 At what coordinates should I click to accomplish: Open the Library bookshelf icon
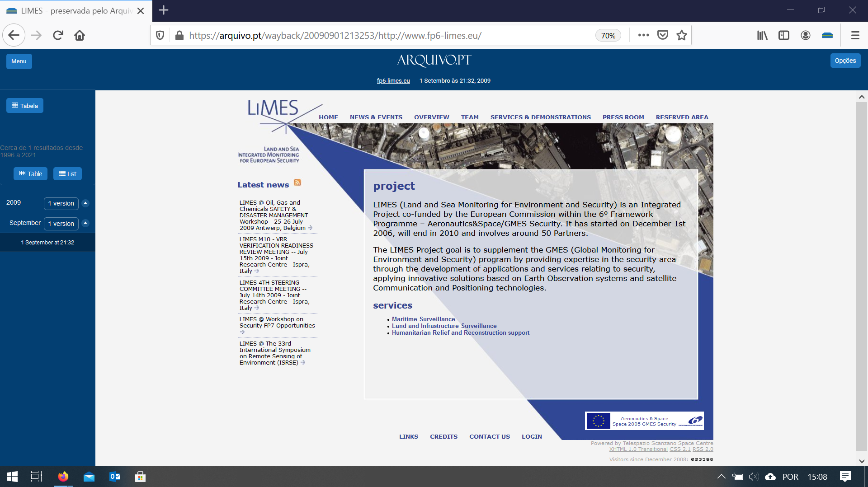762,35
